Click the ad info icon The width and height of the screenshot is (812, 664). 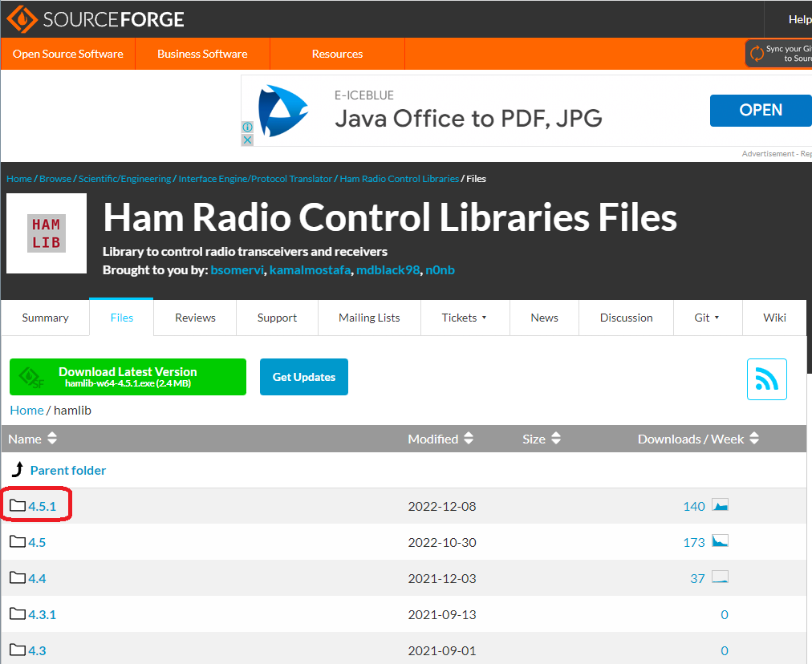click(x=248, y=127)
